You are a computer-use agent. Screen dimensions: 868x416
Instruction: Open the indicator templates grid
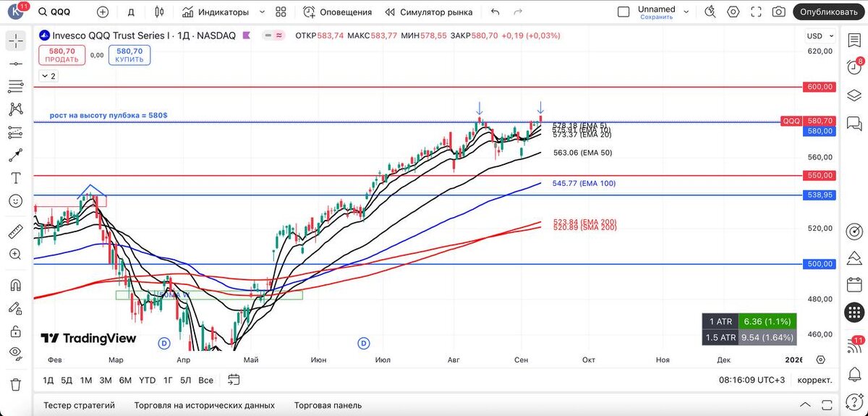[x=281, y=12]
